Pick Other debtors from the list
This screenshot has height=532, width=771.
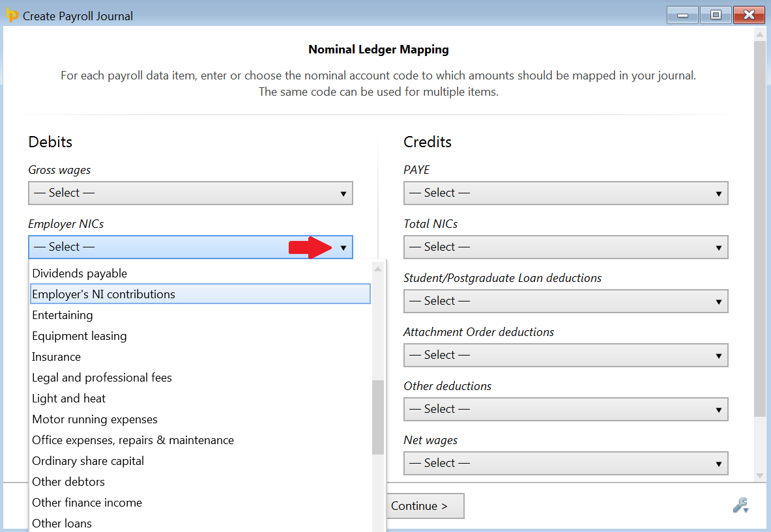coord(200,481)
